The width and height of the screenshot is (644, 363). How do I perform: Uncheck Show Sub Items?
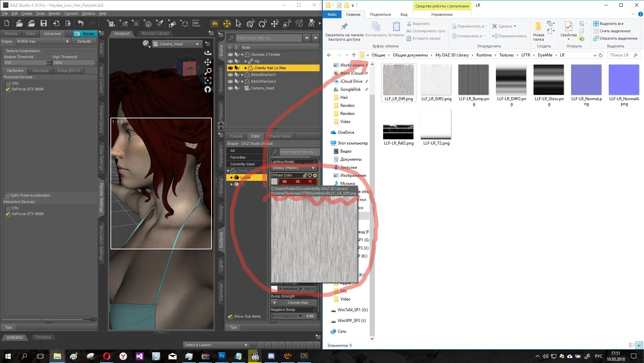click(x=230, y=316)
